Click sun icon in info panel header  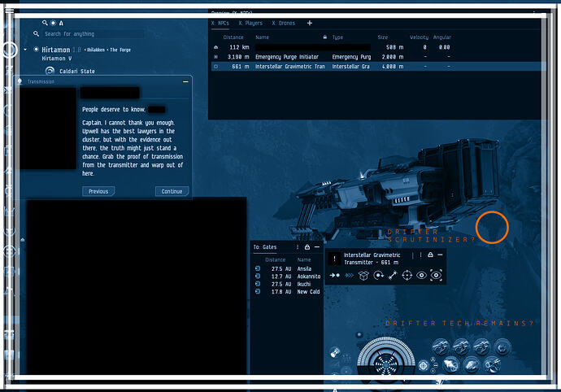point(53,23)
